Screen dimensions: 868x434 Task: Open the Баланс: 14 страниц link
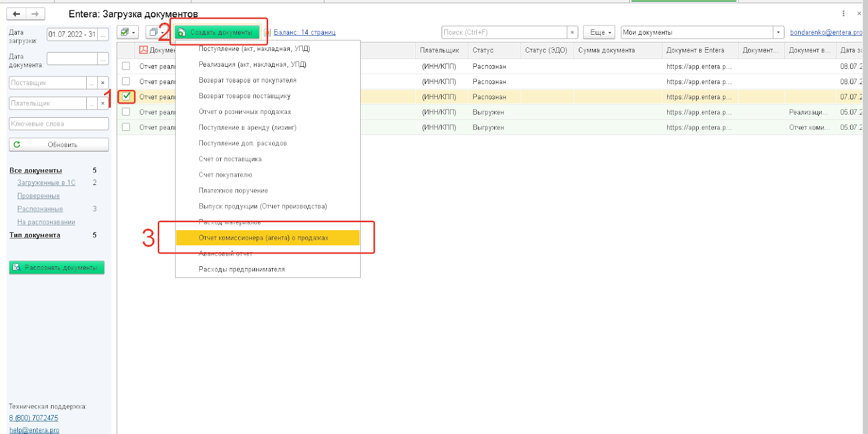point(304,33)
